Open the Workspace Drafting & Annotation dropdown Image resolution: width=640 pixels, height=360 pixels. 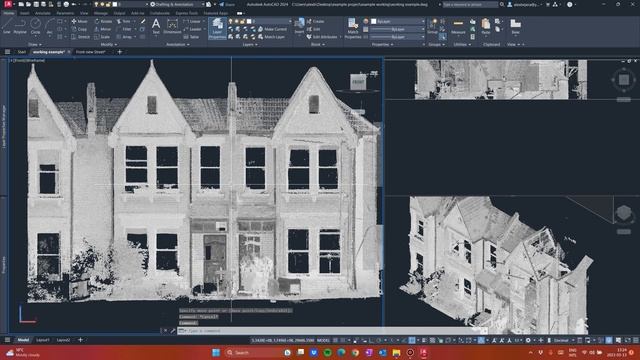coord(177,4)
